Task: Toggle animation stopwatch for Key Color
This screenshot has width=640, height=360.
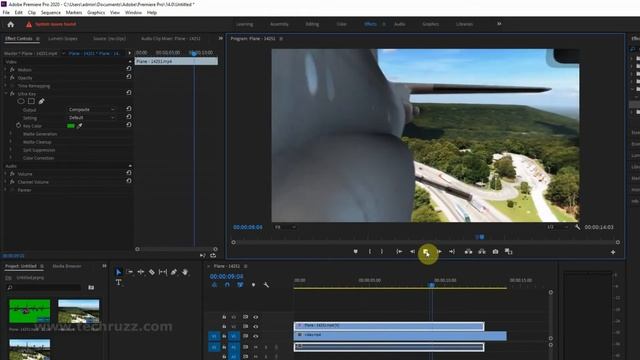Action: pyautogui.click(x=18, y=125)
